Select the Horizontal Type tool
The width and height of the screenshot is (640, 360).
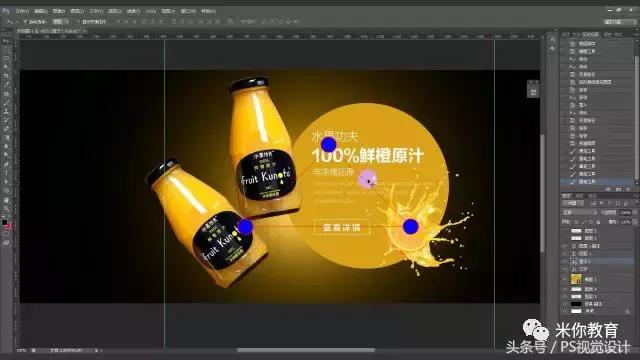coord(6,173)
